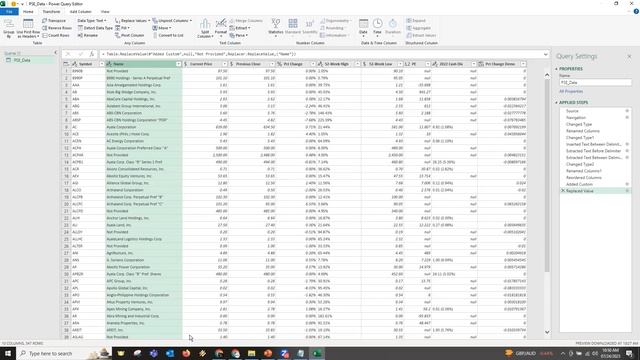640x360 pixels.
Task: Open the File menu
Action: pos(9,11)
